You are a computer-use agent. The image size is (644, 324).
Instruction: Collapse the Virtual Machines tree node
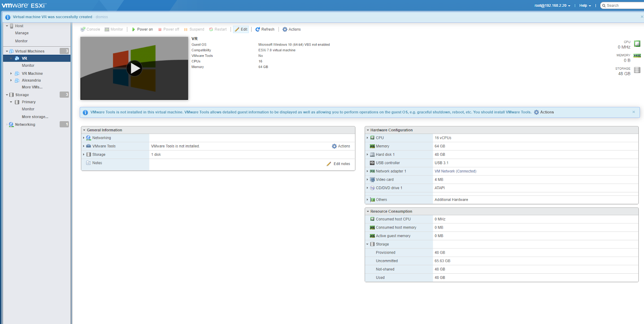click(x=7, y=52)
